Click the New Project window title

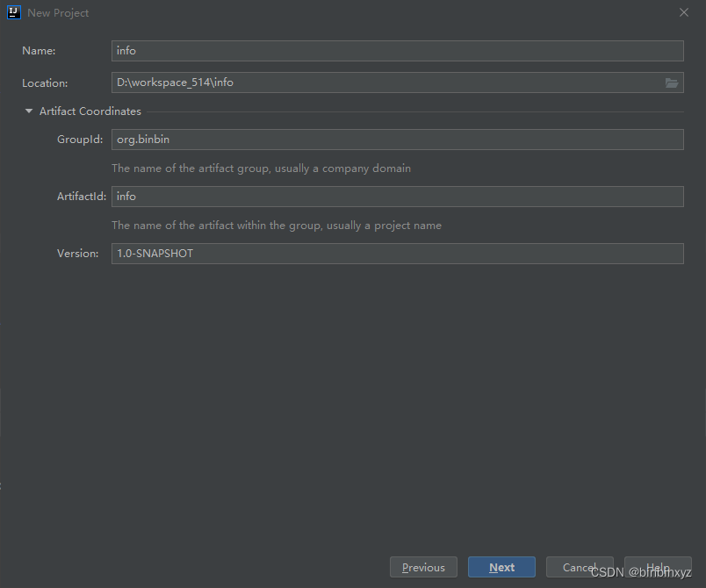tap(58, 13)
